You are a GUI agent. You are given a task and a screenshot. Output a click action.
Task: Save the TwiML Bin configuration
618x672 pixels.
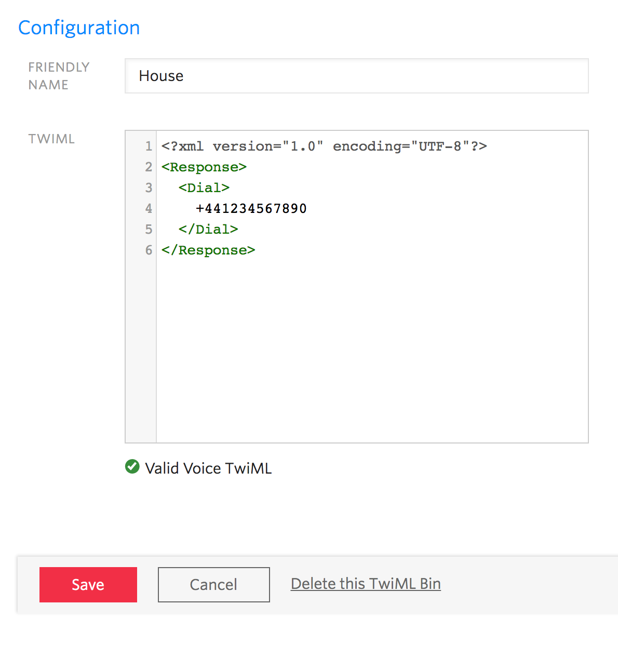[x=88, y=585]
